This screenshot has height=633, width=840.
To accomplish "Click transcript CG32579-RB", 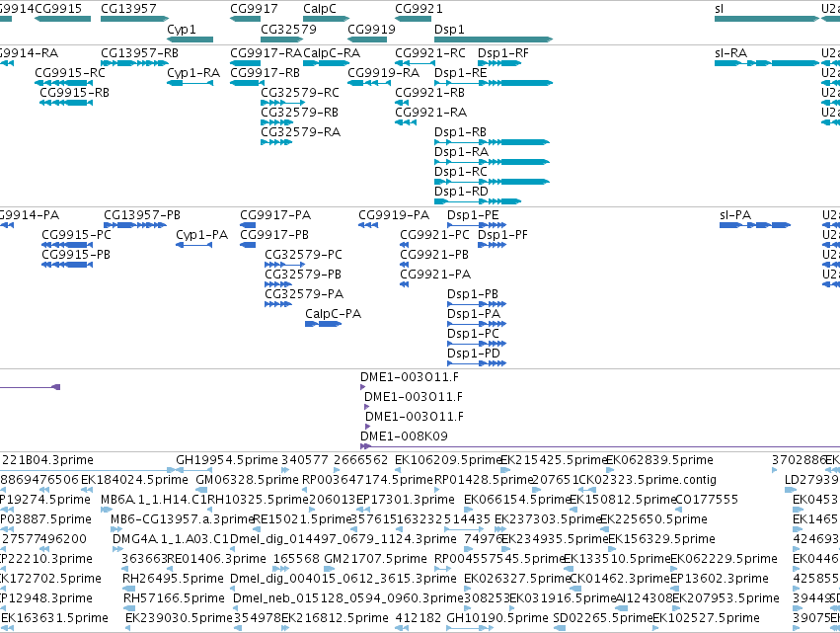I will (277, 122).
